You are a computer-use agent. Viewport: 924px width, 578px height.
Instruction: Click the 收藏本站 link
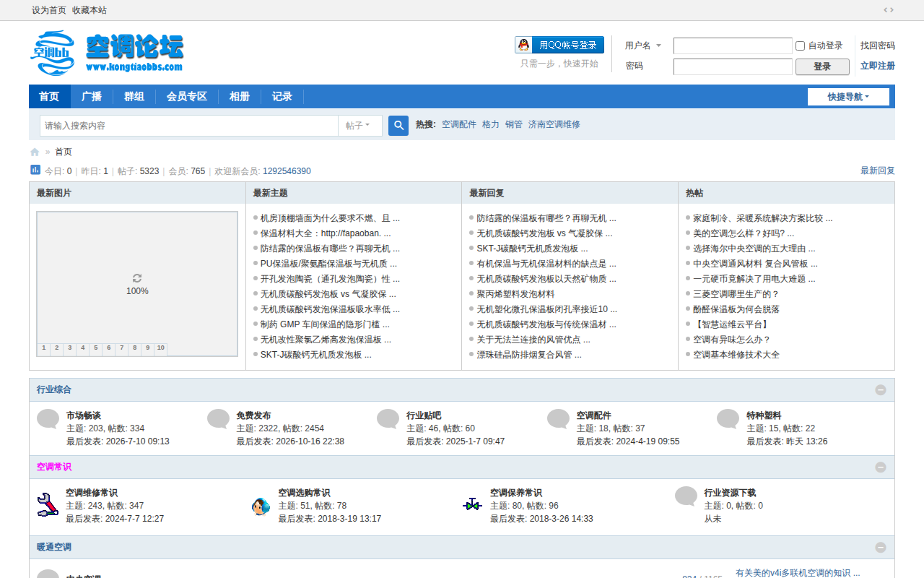click(x=90, y=10)
